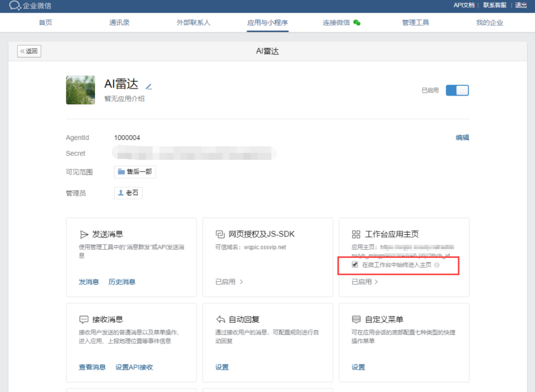Click the 老石 administrator tag
The image size is (535, 392).
(x=128, y=193)
